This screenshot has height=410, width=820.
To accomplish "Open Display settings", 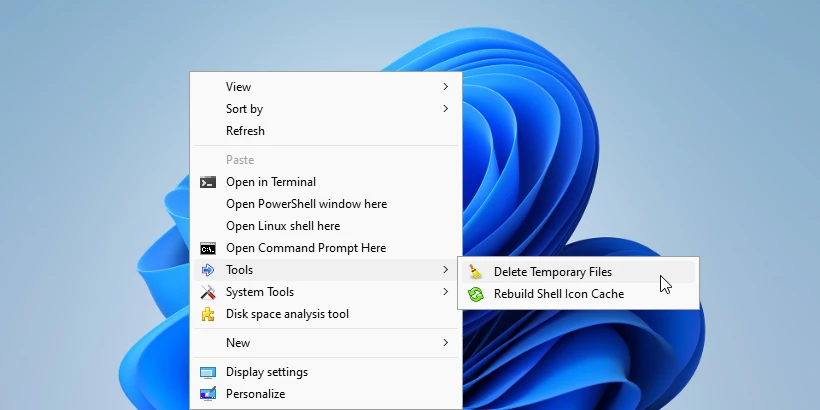I will [x=326, y=372].
